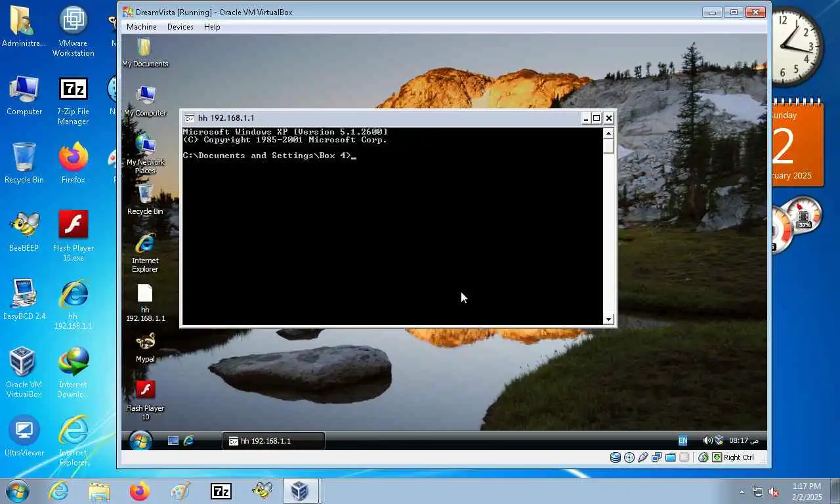Select 7-Zip File Manager desktop icon
840x504 pixels.
[x=73, y=100]
